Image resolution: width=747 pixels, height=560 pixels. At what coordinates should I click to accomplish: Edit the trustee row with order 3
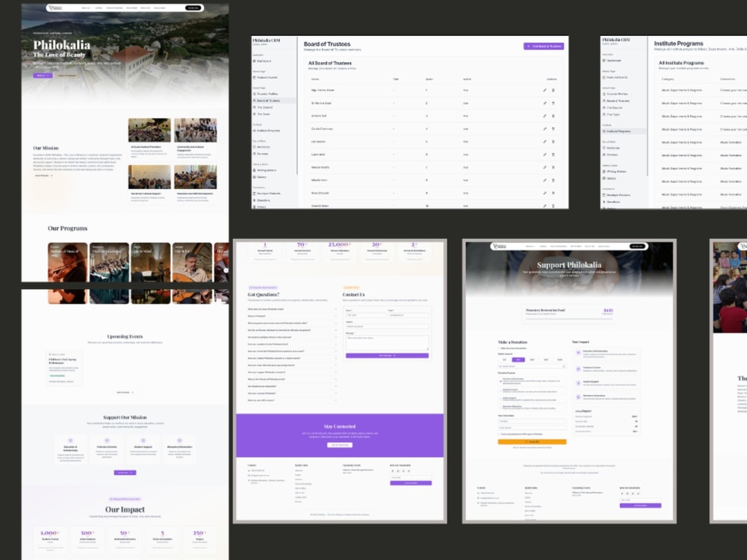point(545,116)
